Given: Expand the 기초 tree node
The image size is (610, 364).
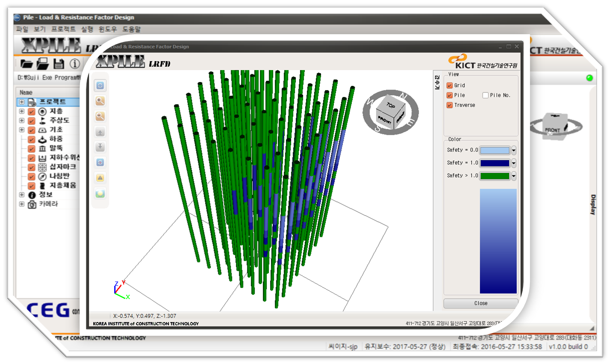Looking at the screenshot, I should point(21,130).
